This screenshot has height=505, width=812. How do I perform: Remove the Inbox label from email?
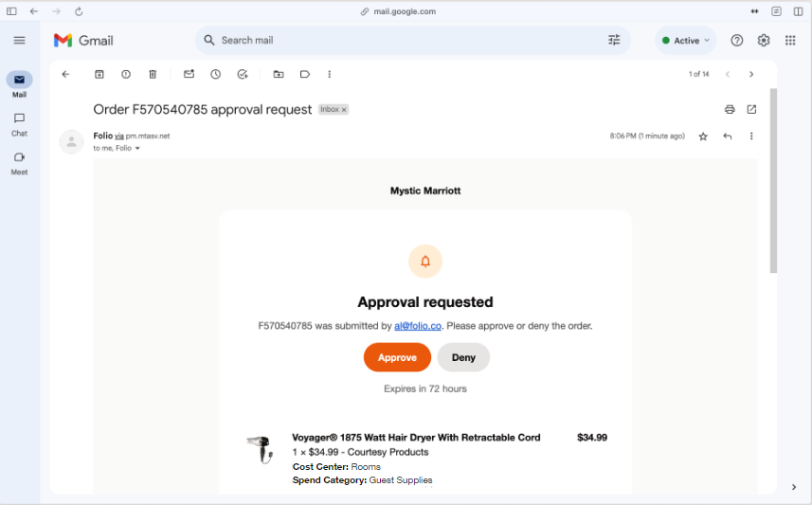click(x=344, y=110)
